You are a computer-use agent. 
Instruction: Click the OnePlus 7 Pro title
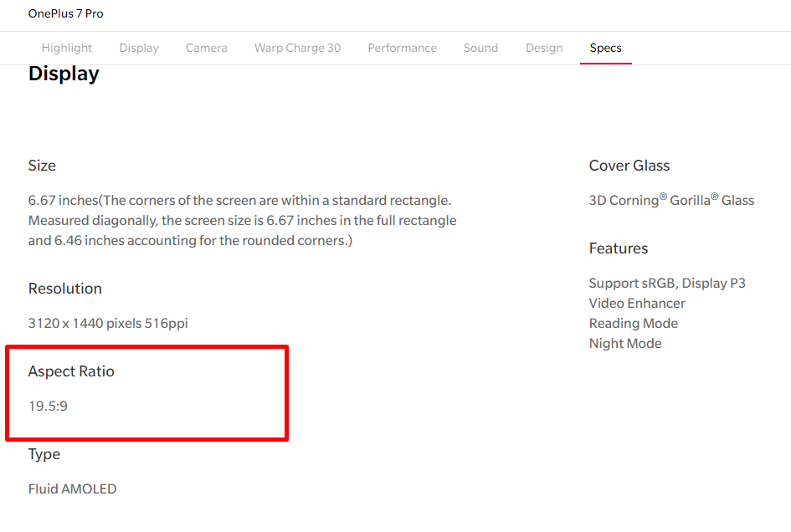coord(65,13)
